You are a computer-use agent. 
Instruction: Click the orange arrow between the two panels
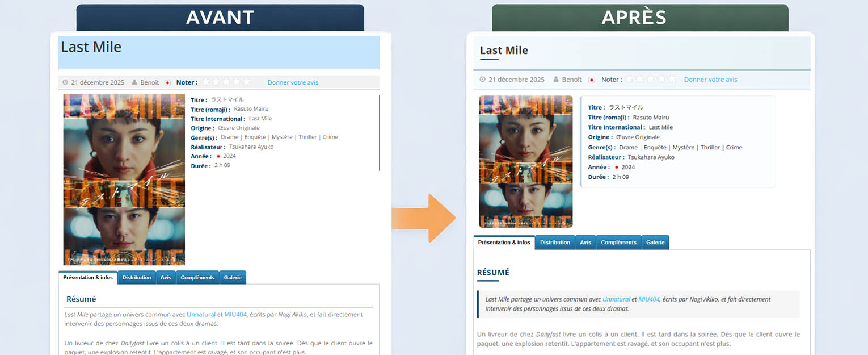point(424,218)
